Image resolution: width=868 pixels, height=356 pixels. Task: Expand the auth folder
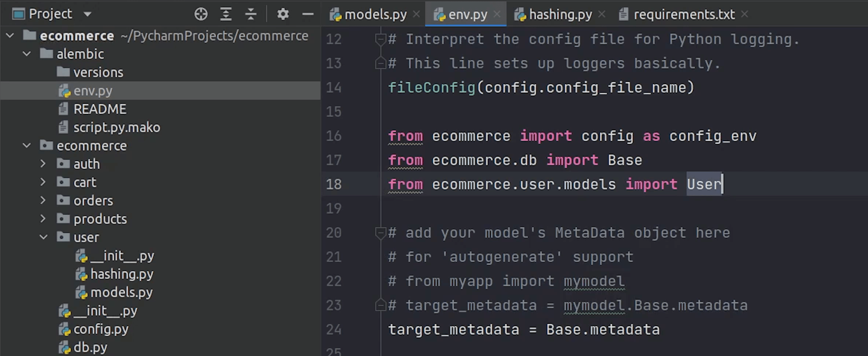[43, 164]
